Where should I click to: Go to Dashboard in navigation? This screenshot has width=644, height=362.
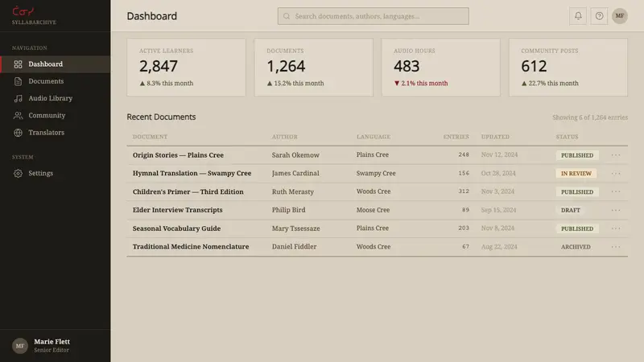coord(55,64)
